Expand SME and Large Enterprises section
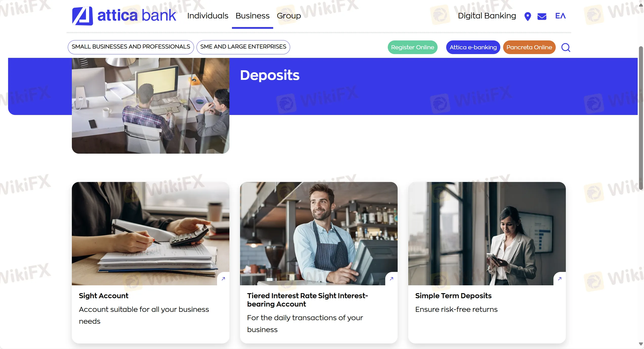The height and width of the screenshot is (349, 644). click(x=243, y=47)
